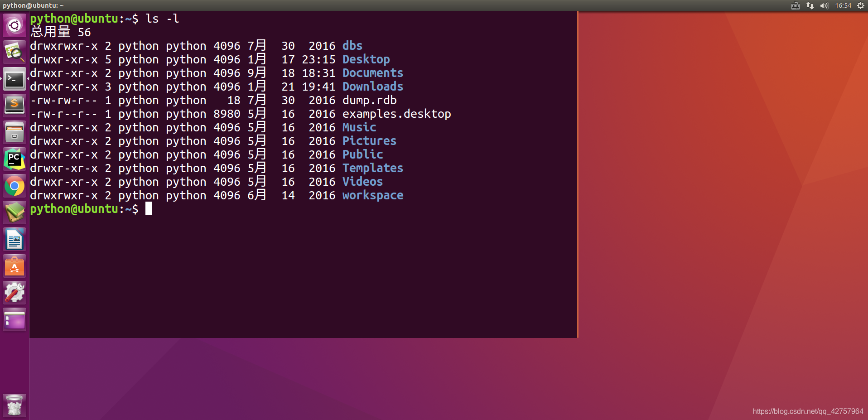868x420 pixels.
Task: Open the Ubuntu Dash search launcher
Action: 14,25
